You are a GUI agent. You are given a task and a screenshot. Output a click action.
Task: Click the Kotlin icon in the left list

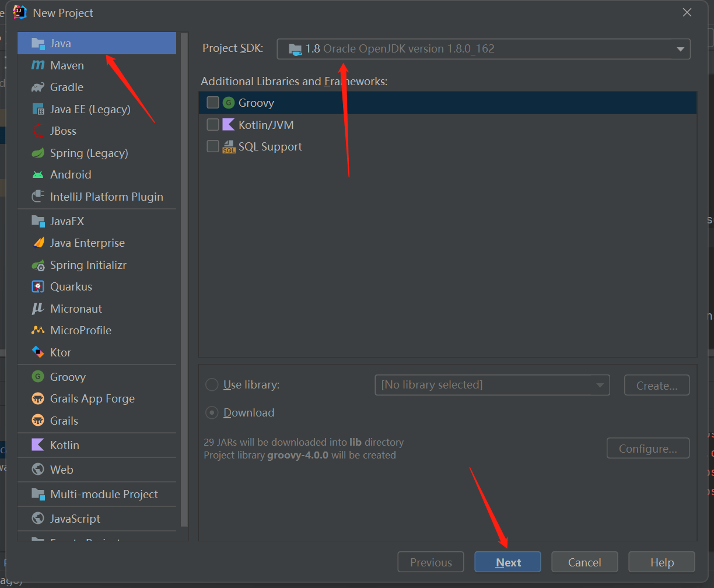(x=38, y=445)
